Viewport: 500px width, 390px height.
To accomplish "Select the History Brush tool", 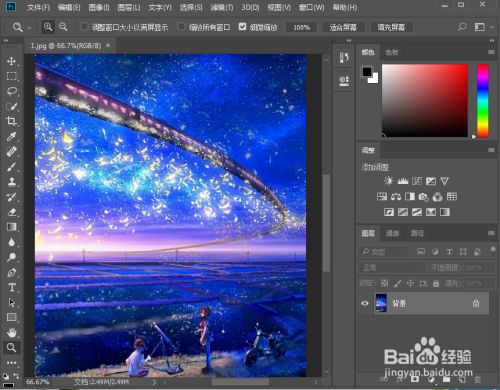I will tap(12, 197).
